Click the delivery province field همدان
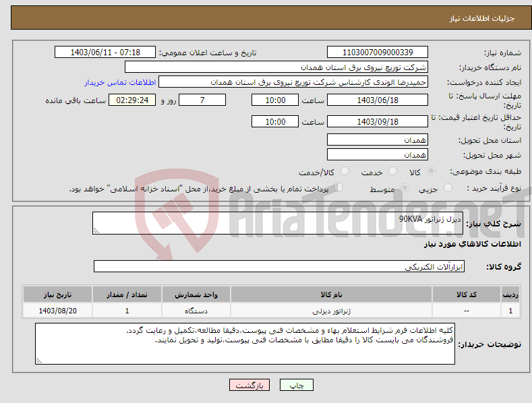This screenshot has height=403, width=532. 378,139
